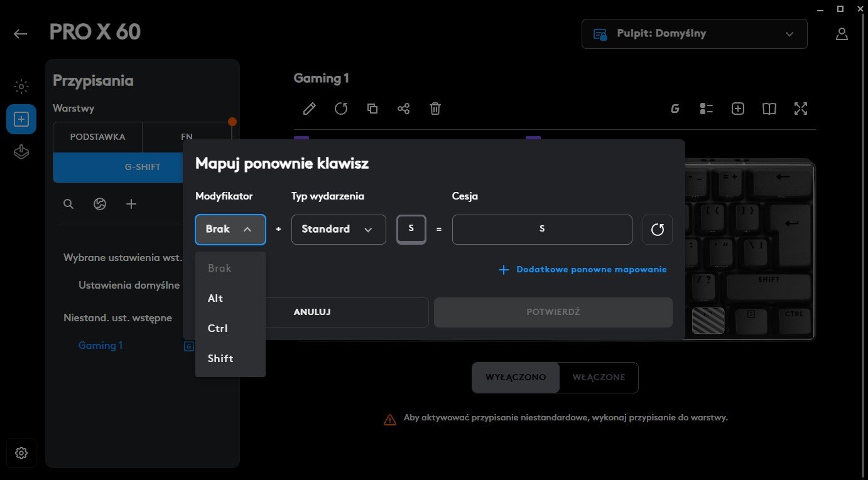Select the WYŁĄCZONO toggle option
This screenshot has height=480, width=868.
(516, 378)
